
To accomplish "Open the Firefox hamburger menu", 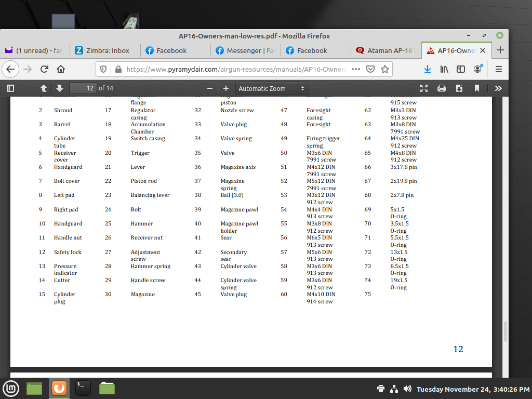I will 498,69.
